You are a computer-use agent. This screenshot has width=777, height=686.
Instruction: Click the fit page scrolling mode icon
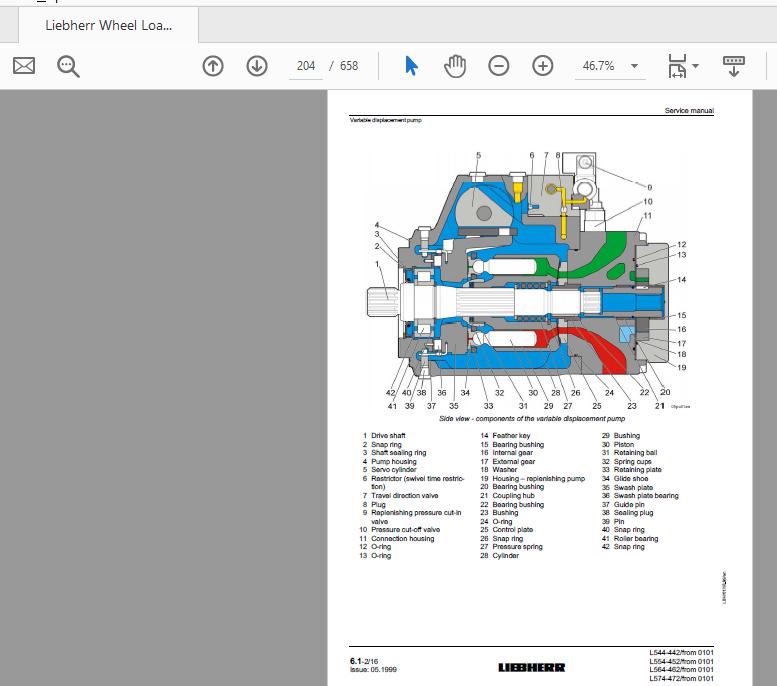click(677, 66)
